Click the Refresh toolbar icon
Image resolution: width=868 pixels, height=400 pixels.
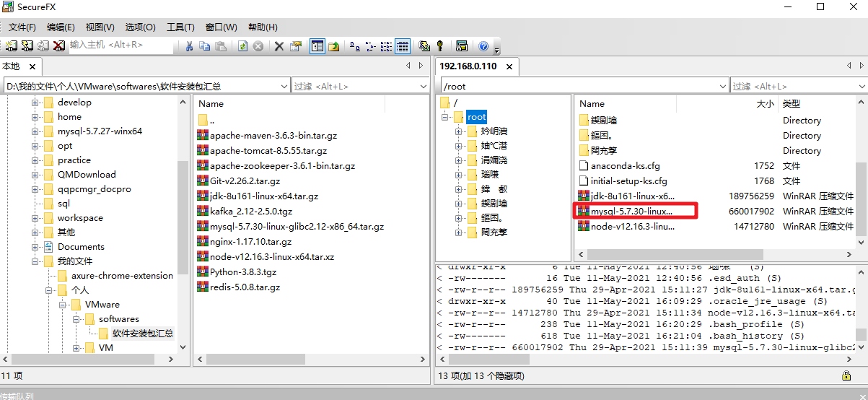pos(242,46)
